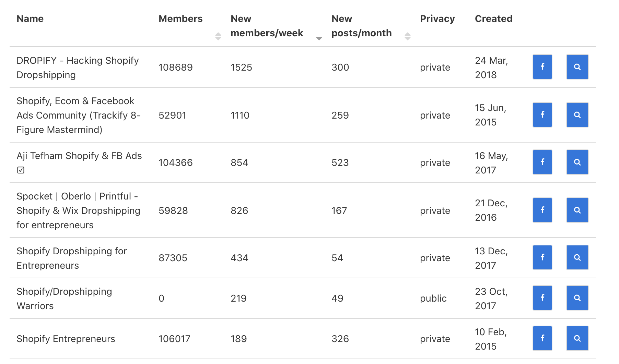Click the Privacy column header
Viewport: 619px width, 364px height.
click(x=437, y=19)
